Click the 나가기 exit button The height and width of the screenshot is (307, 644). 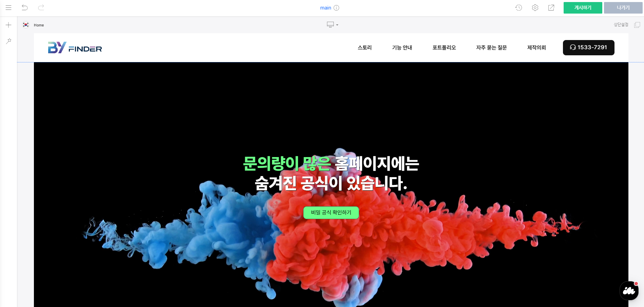(x=623, y=8)
